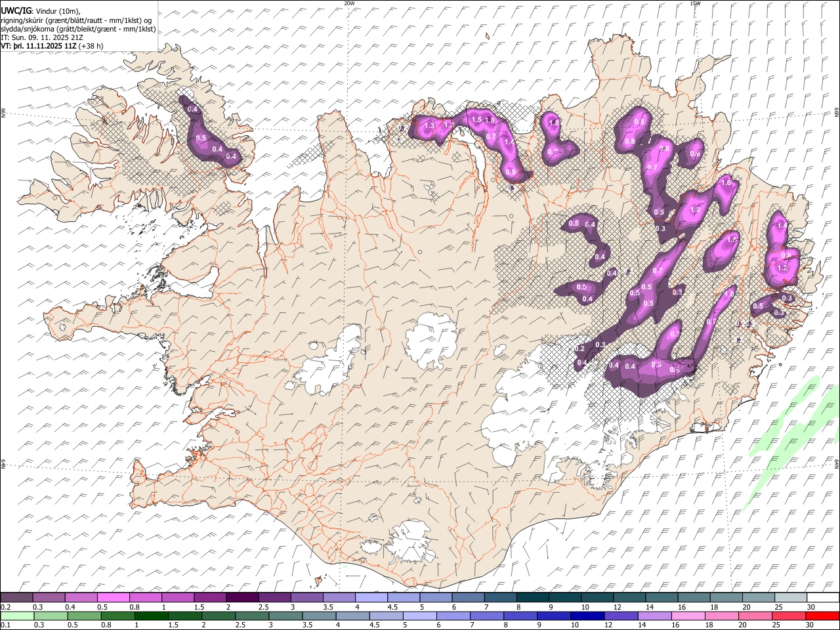The image size is (840, 630).
Task: Click the '0.6' snowfall value in the northeast
Action: [x=695, y=154]
